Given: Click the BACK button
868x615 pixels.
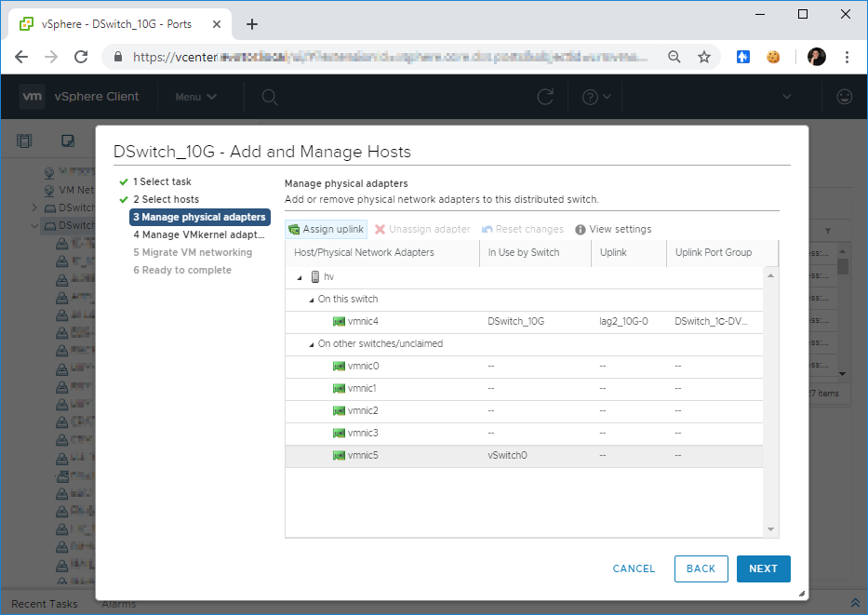Looking at the screenshot, I should tap(701, 568).
